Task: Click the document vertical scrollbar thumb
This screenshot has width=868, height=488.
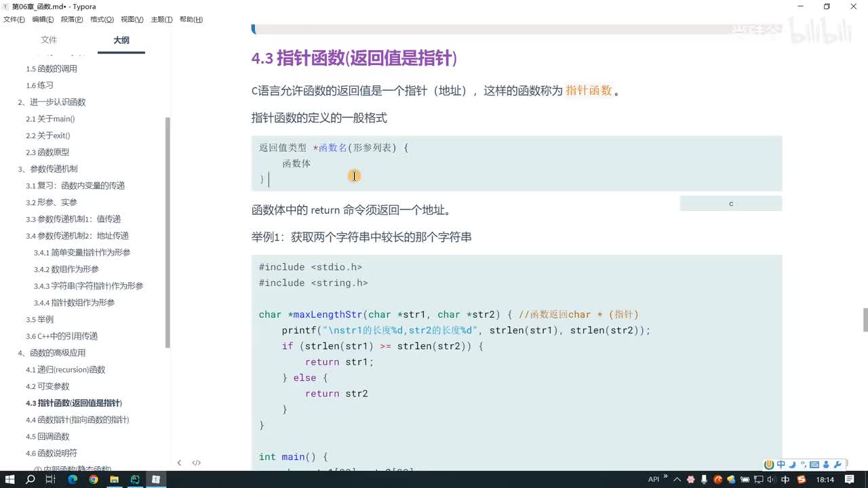Action: tap(865, 319)
